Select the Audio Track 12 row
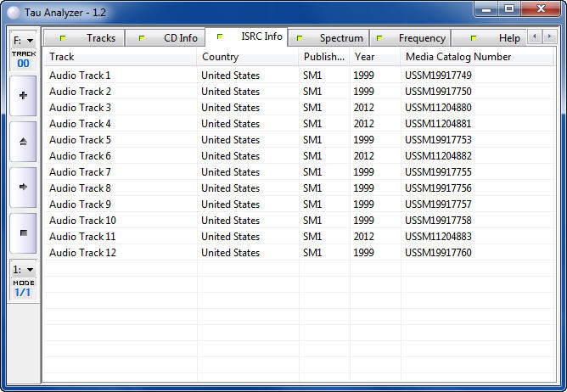The width and height of the screenshot is (567, 392). coord(83,253)
